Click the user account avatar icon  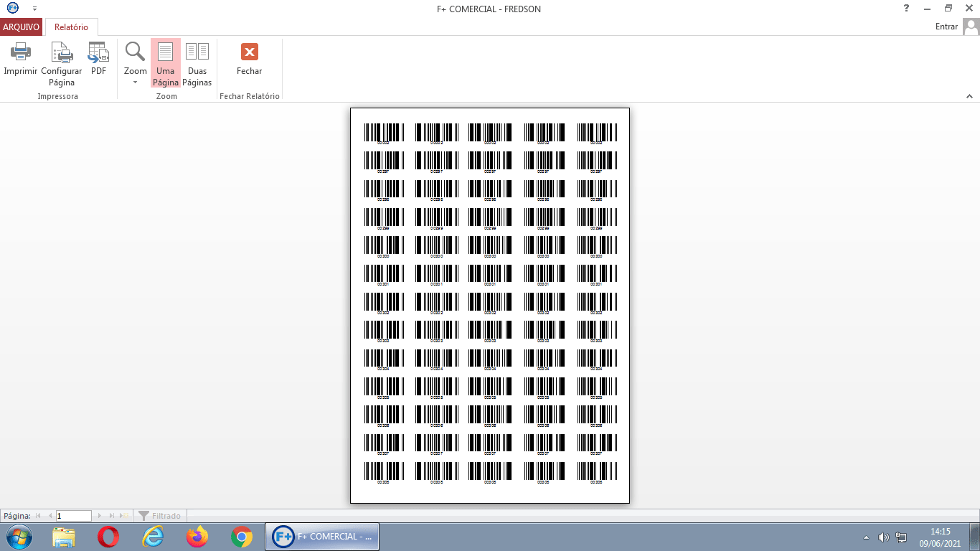(x=971, y=27)
